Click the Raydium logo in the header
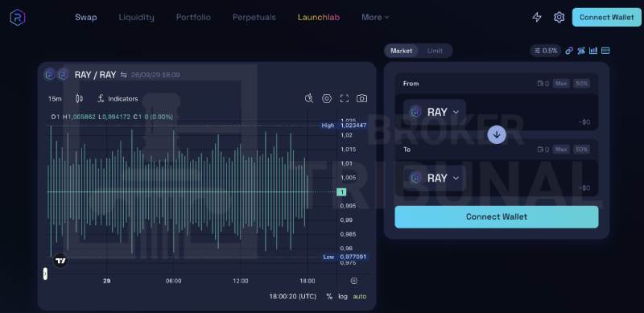644x313 pixels. tap(18, 17)
